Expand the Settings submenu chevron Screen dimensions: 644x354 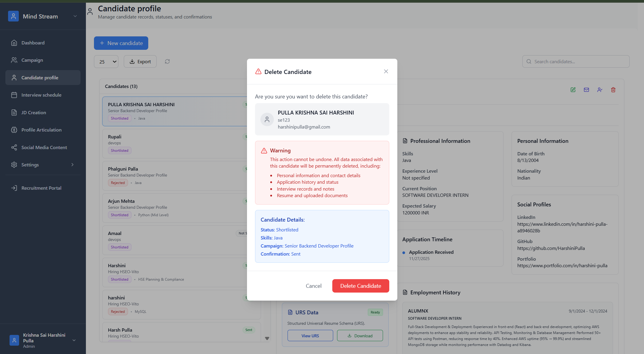pyautogui.click(x=72, y=165)
